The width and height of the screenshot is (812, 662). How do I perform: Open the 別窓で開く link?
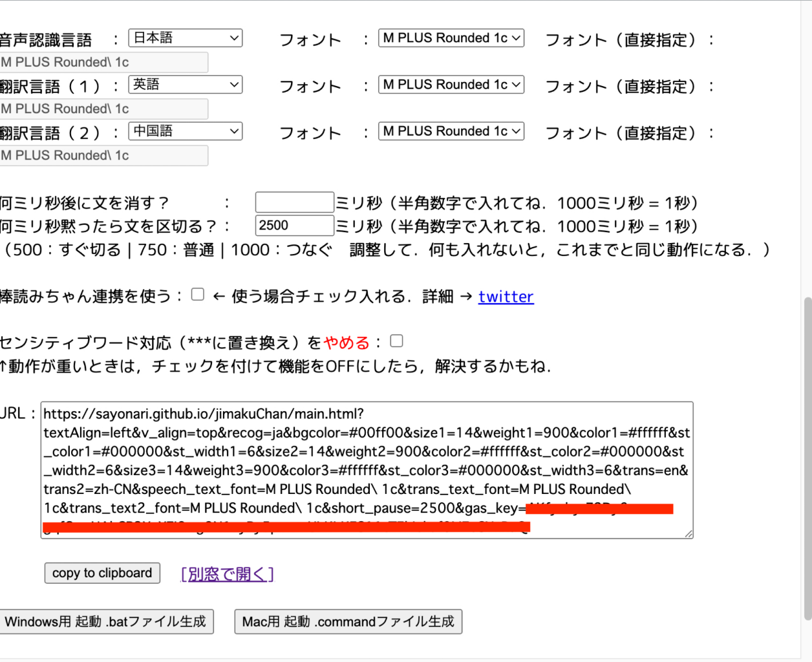pos(227,574)
